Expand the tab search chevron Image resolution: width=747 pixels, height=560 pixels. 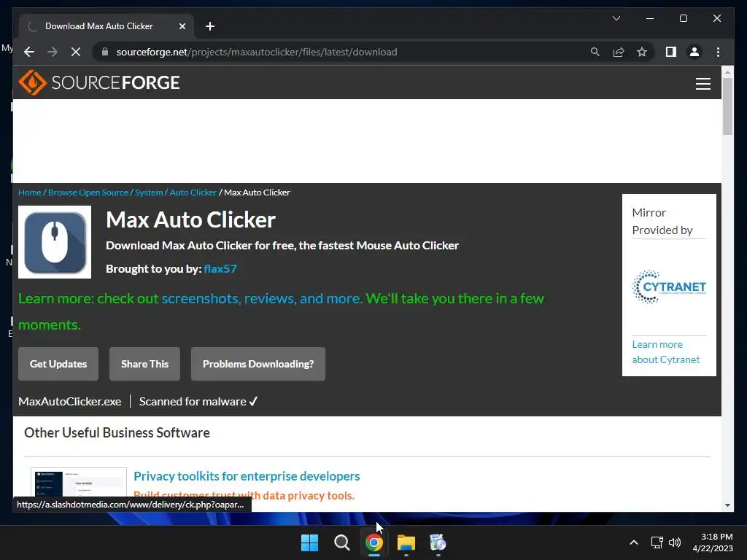616,18
